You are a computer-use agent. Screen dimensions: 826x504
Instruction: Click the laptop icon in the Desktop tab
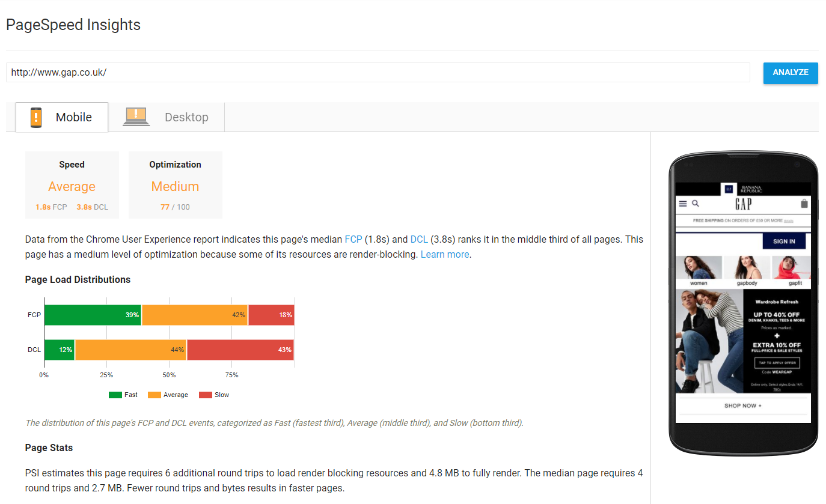click(x=136, y=117)
